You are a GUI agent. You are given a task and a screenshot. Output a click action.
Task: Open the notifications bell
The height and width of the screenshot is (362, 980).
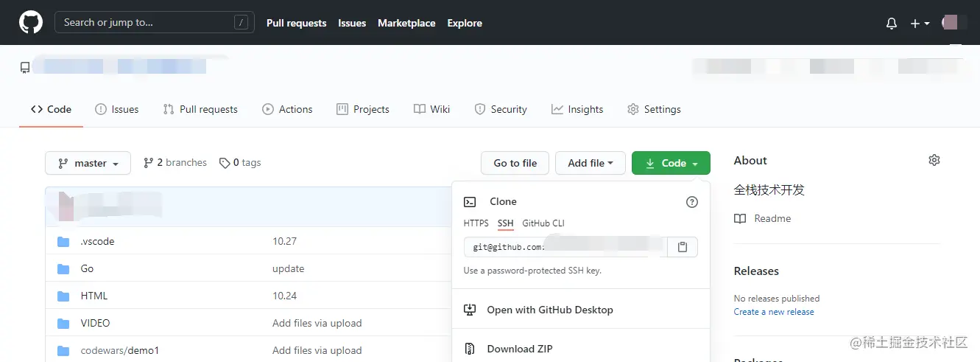pos(891,24)
